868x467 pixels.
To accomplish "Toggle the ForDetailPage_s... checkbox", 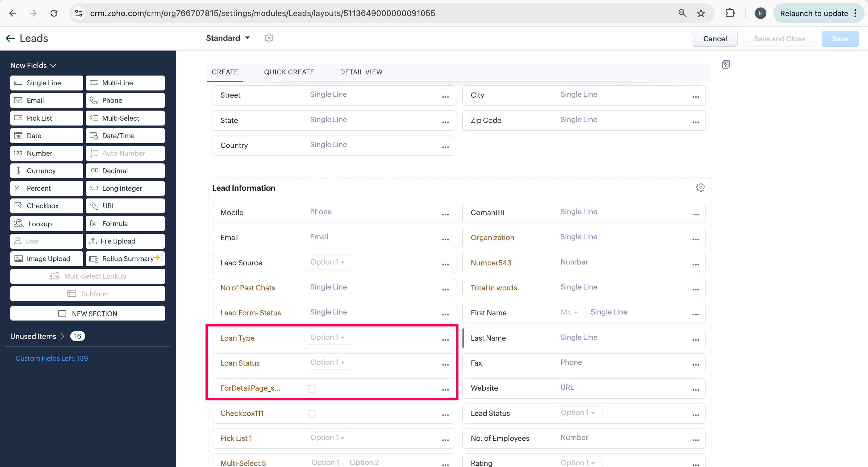I will pyautogui.click(x=311, y=388).
